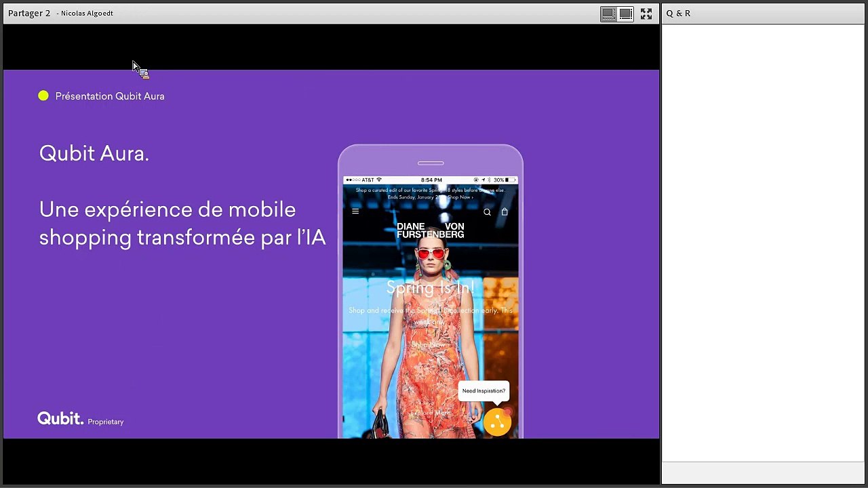Open the hamburger menu on the phone screen
This screenshot has height=488, width=868.
(x=355, y=211)
